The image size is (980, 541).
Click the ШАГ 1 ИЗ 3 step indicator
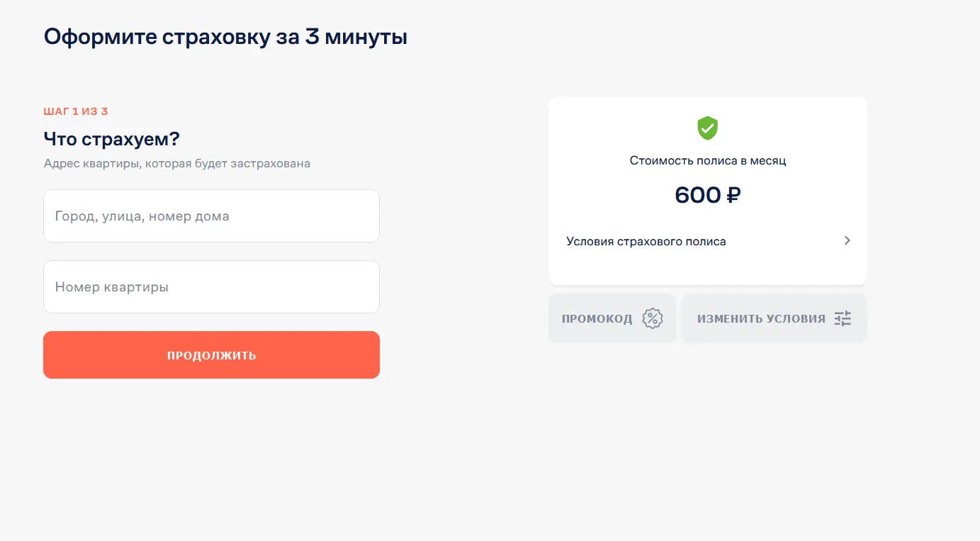tap(76, 111)
